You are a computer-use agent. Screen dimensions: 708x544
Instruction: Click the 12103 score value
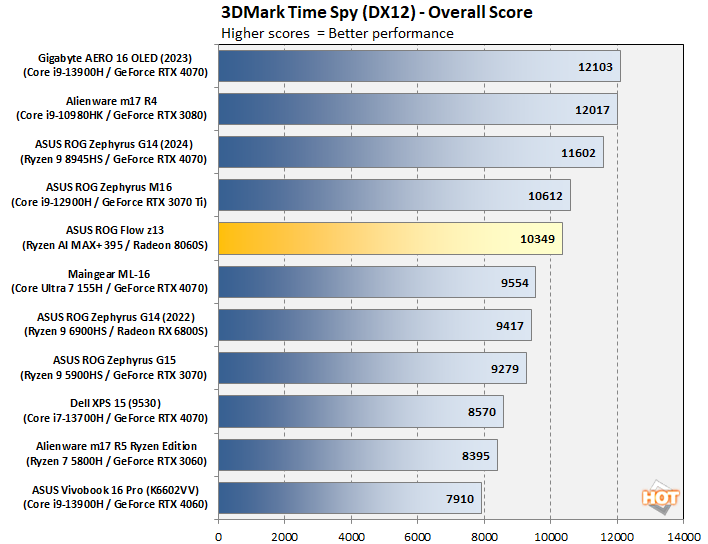click(595, 66)
